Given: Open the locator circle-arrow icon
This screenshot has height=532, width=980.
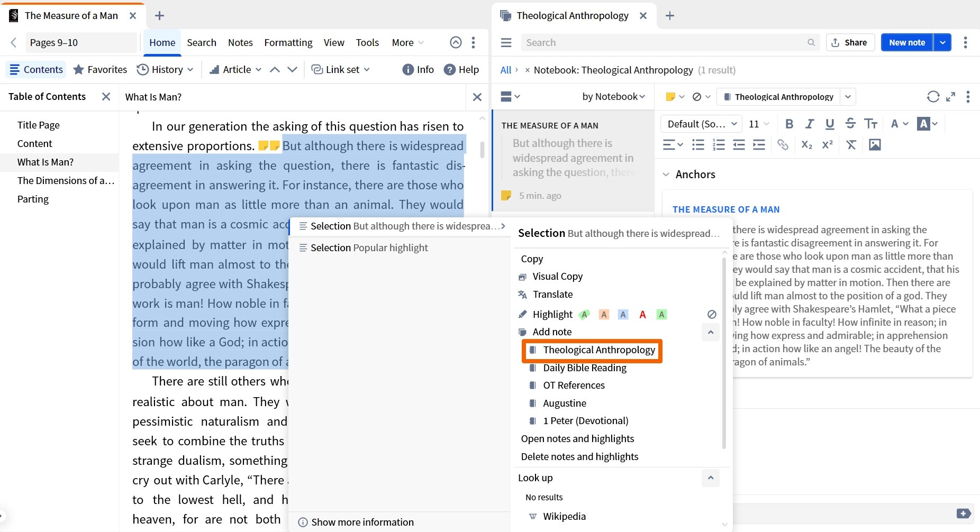Looking at the screenshot, I should (456, 43).
